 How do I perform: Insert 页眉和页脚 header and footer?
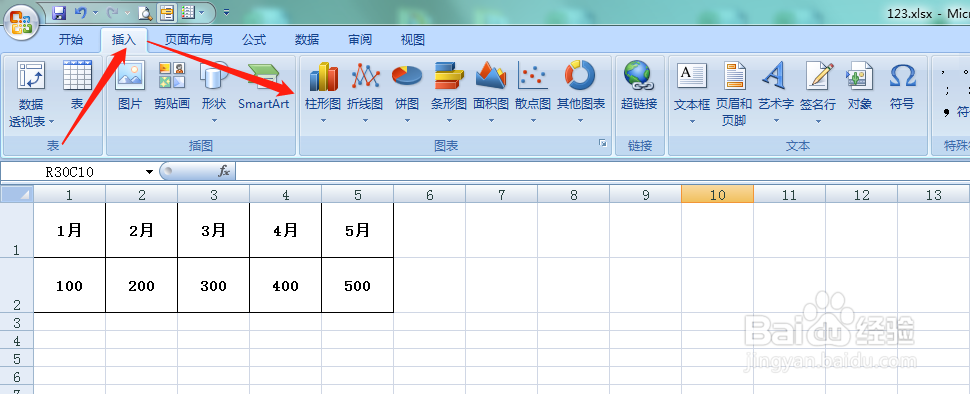pos(734,94)
